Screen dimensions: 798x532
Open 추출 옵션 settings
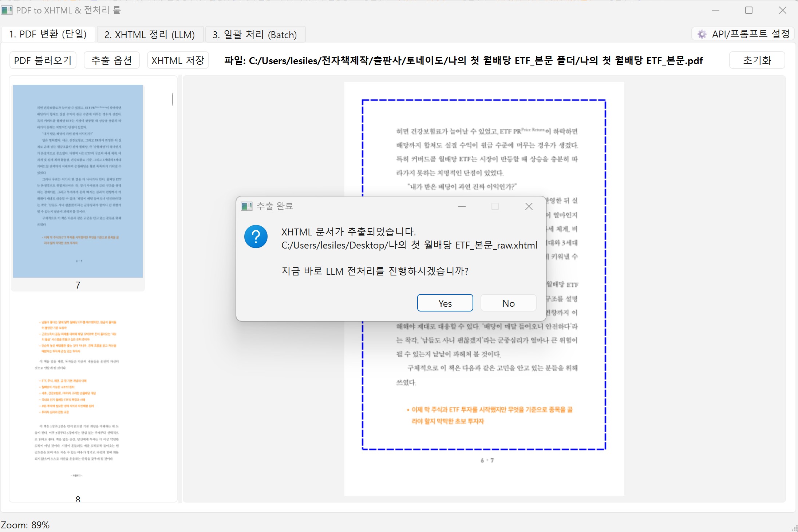click(111, 60)
